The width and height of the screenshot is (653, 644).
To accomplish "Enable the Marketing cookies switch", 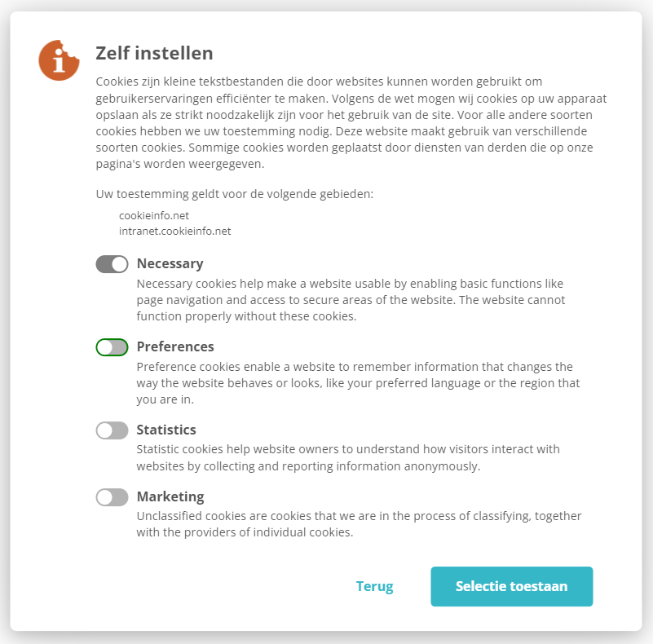I will [112, 497].
